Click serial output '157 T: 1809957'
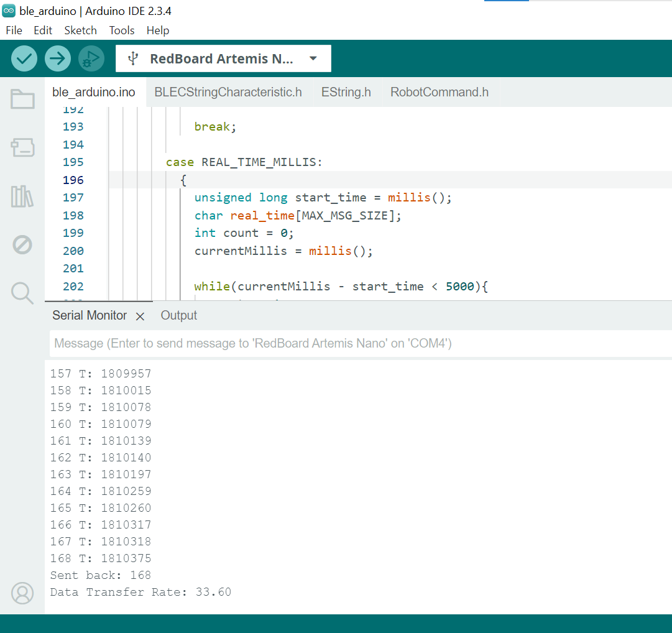Screen dimensions: 672x633 (101, 374)
